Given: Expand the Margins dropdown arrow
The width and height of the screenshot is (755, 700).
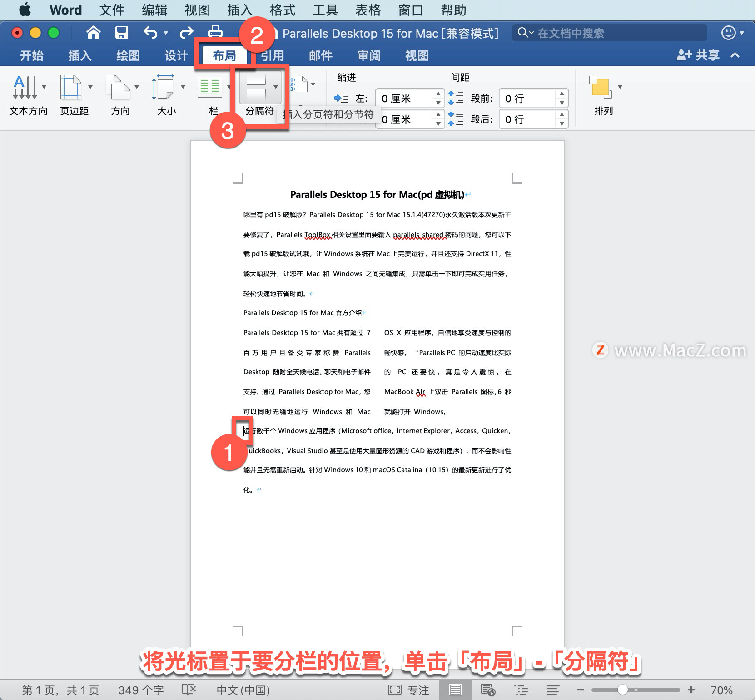Looking at the screenshot, I should click(x=90, y=87).
